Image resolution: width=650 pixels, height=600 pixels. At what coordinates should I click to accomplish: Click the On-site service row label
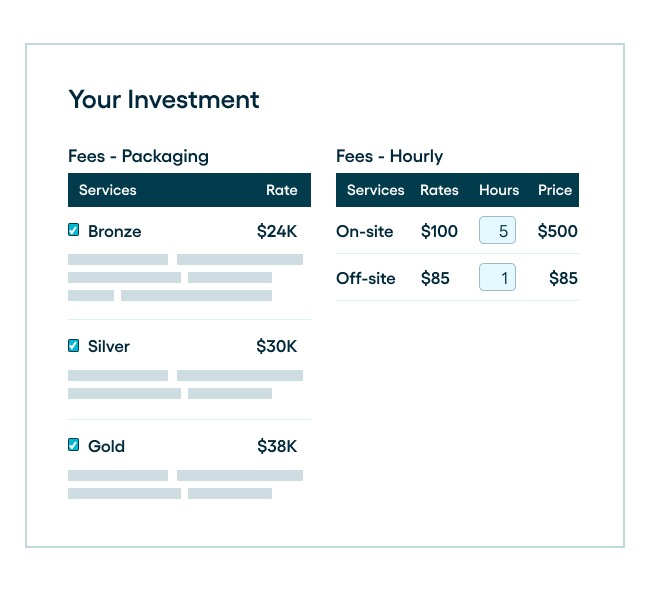[x=365, y=231]
